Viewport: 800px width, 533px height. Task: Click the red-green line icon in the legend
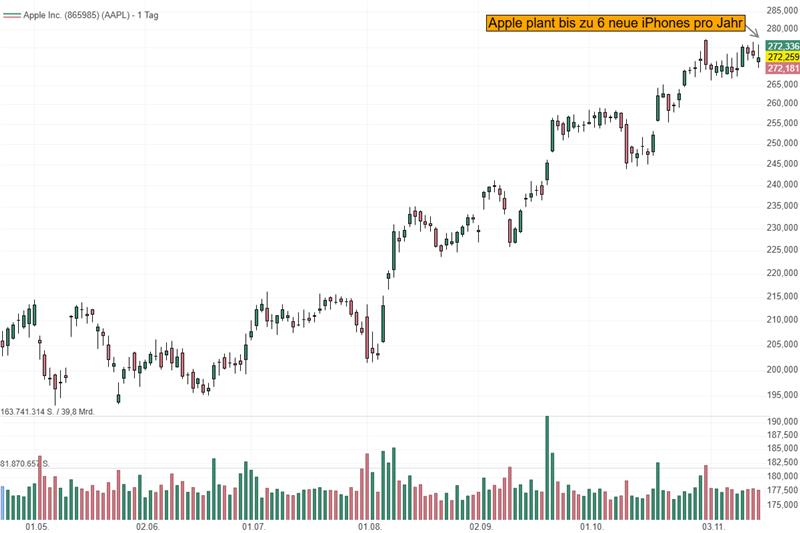click(12, 16)
